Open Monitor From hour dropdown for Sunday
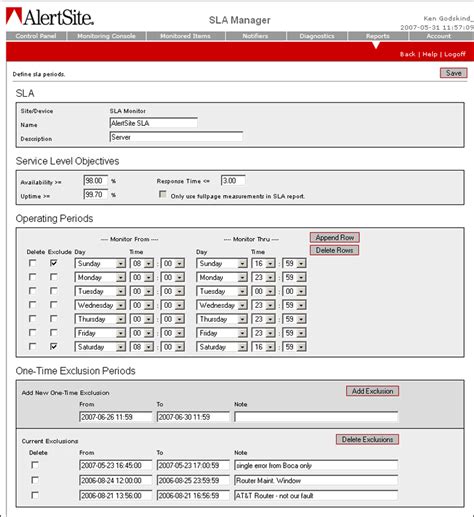This screenshot has width=474, height=517. coord(142,264)
